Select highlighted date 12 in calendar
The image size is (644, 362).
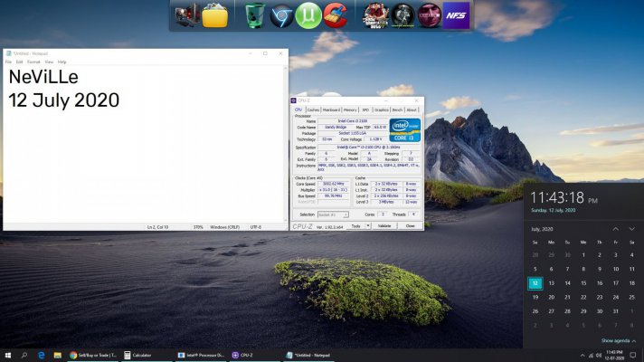point(535,283)
